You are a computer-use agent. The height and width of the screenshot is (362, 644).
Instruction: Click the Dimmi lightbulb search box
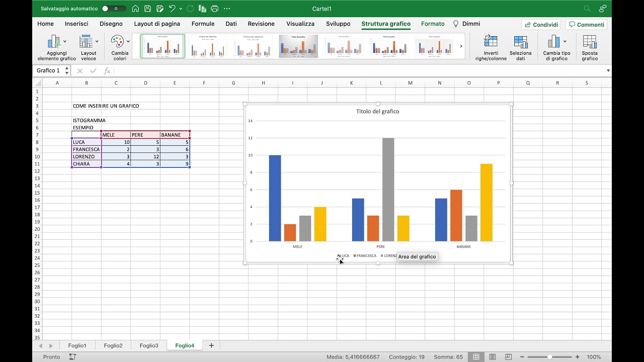(466, 24)
